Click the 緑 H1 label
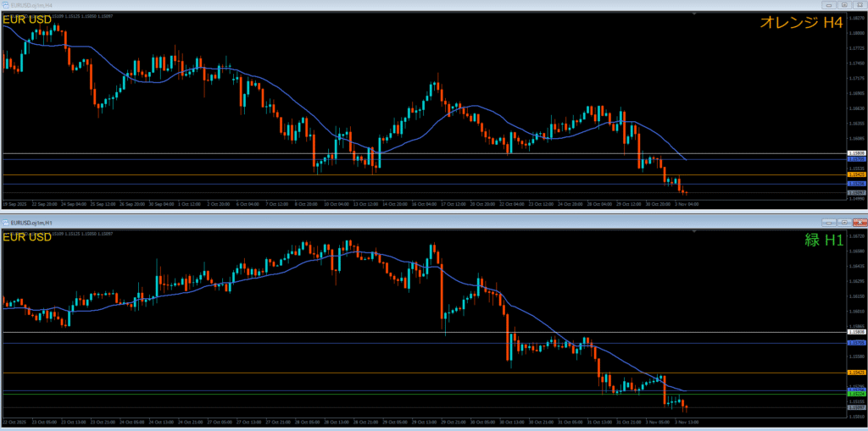The width and height of the screenshot is (868, 431). (823, 240)
